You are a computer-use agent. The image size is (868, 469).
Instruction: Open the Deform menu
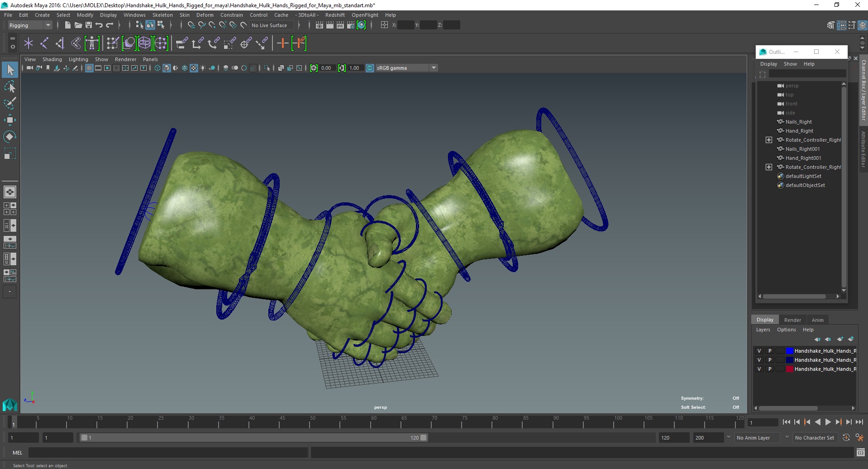(x=205, y=15)
